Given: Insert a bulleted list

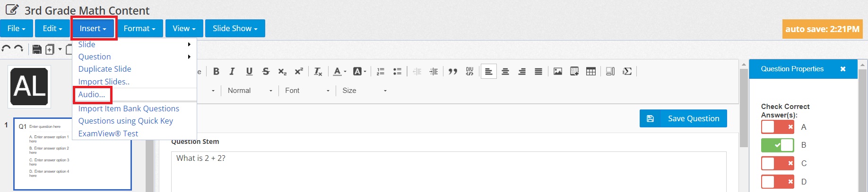Looking at the screenshot, I should (x=397, y=71).
